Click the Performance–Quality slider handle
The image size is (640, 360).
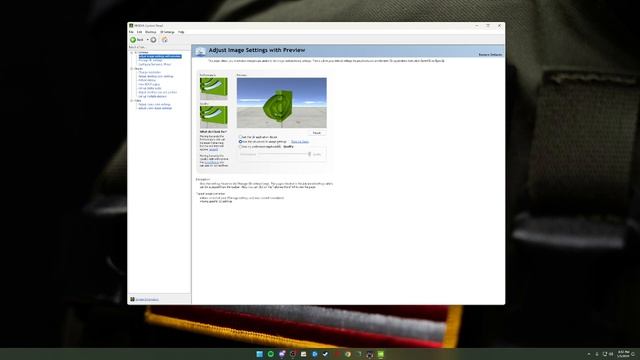(x=309, y=154)
